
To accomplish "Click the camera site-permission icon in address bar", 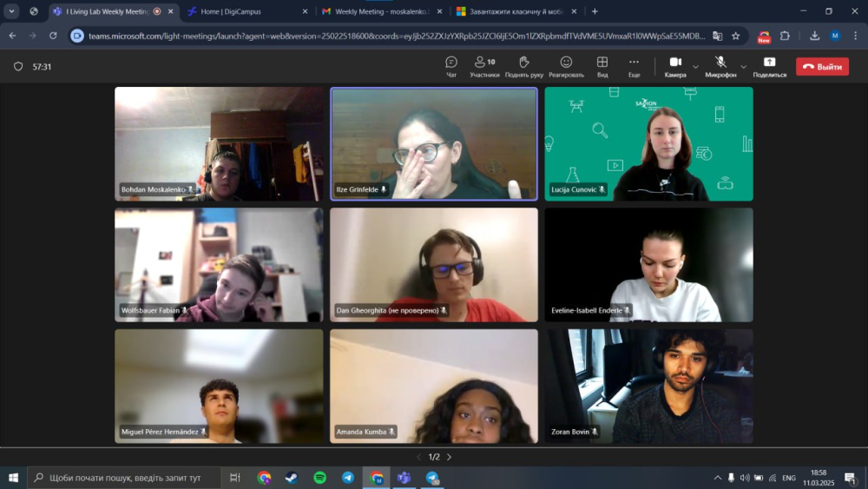I will 77,36.
